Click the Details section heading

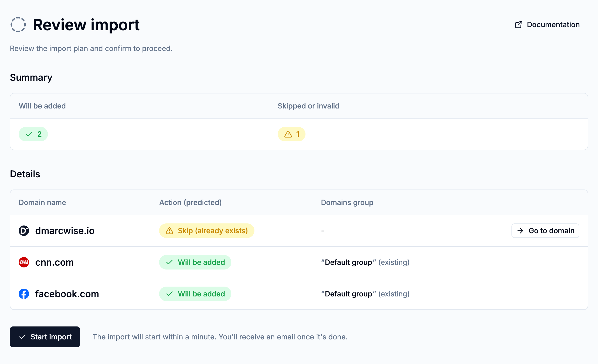coord(25,174)
